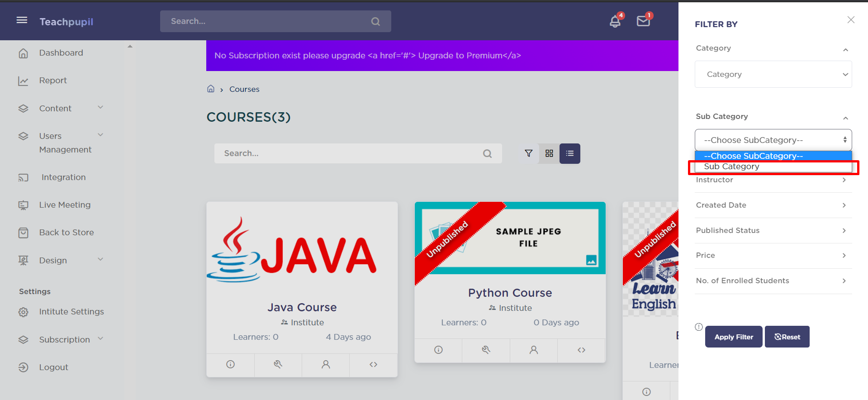Screen dimensions: 868x400
Task: Close the Filter By panel
Action: click(x=851, y=20)
